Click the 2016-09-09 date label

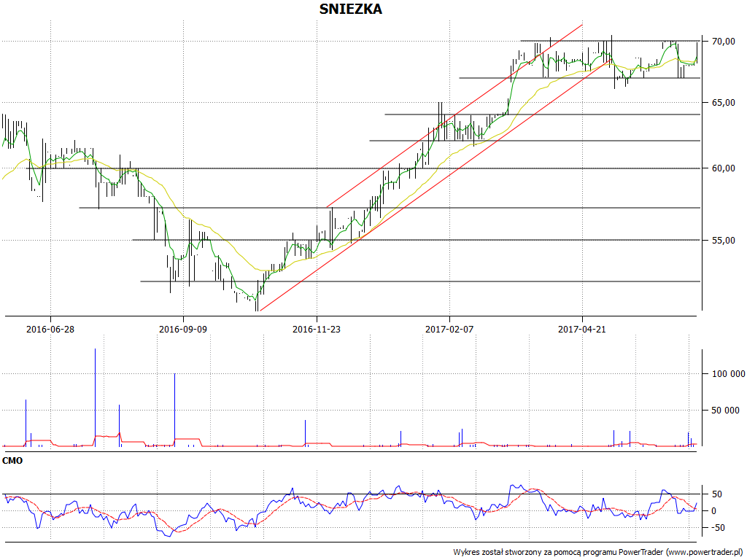click(x=183, y=329)
